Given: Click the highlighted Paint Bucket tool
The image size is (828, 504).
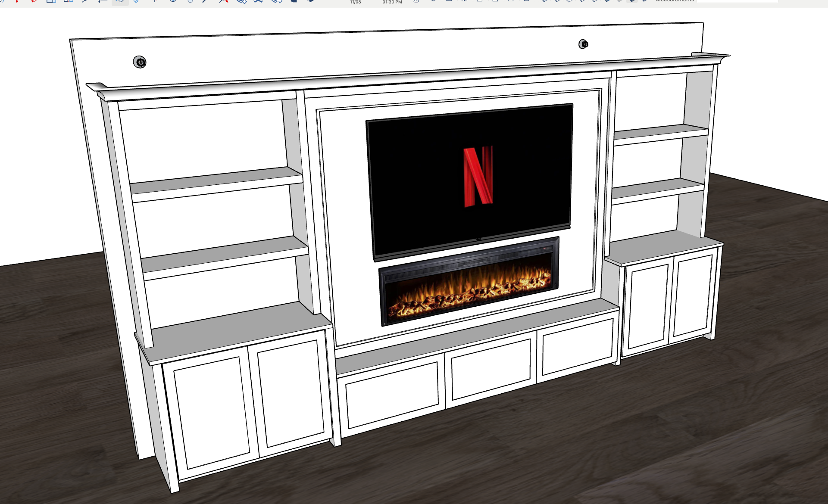Looking at the screenshot, I should [120, 1].
